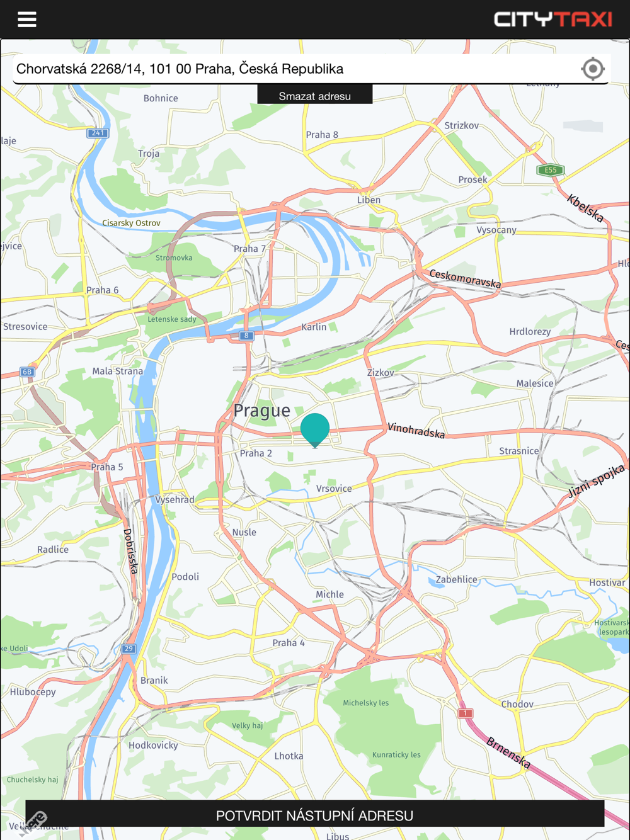The width and height of the screenshot is (630, 840).
Task: Edit the Chorvatská address field
Action: coord(296,69)
